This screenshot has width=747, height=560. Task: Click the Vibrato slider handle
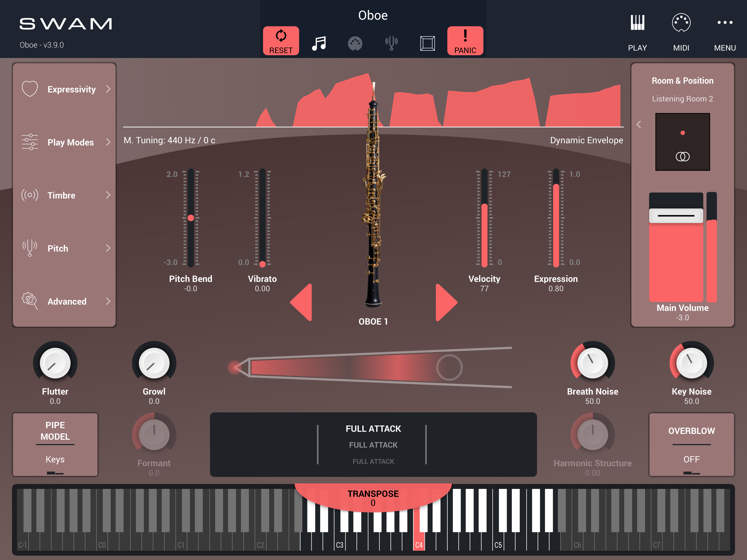click(262, 264)
